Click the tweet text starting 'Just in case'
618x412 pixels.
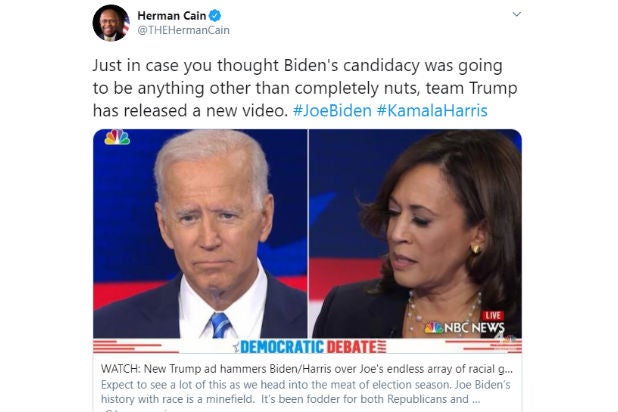(305, 88)
